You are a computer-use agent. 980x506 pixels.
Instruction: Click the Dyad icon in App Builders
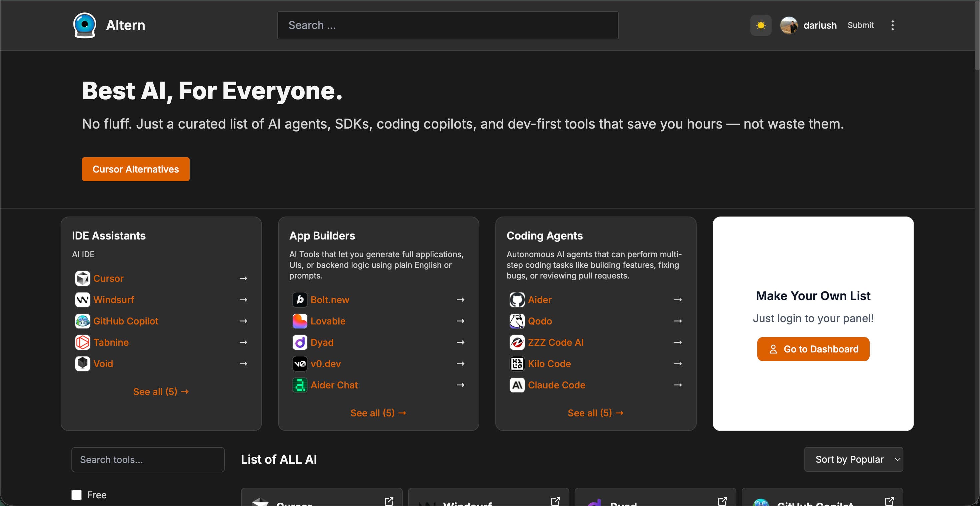pos(300,342)
